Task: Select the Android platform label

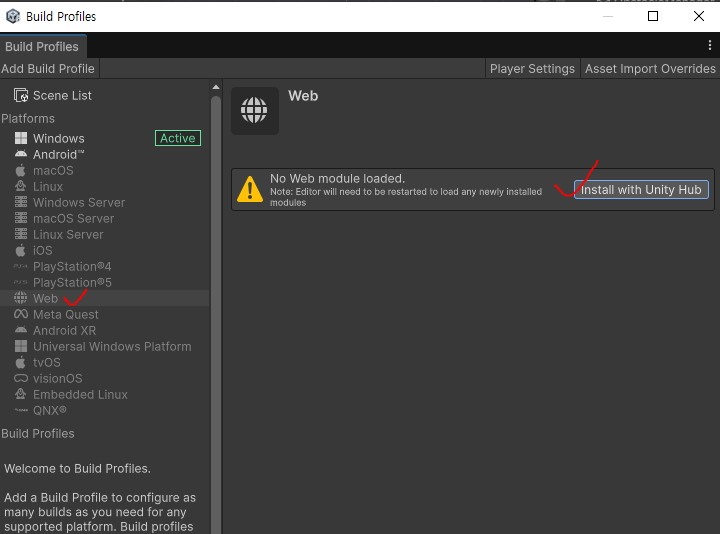Action: [58, 154]
